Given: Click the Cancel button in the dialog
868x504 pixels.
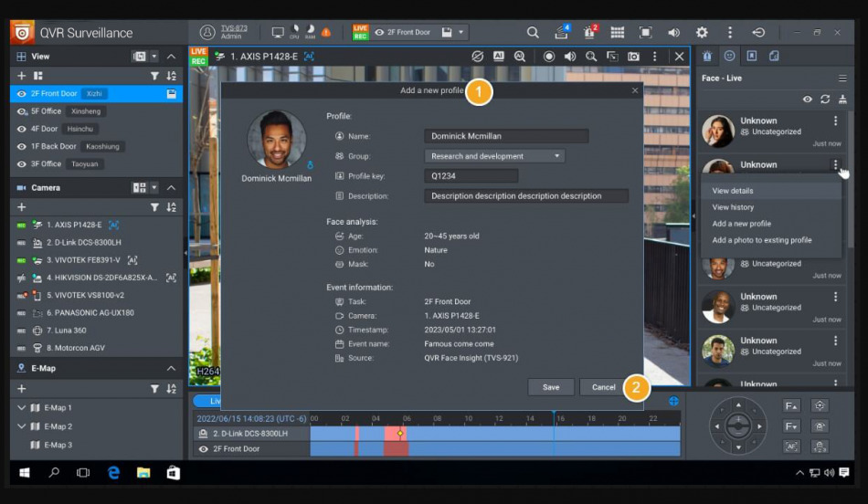Looking at the screenshot, I should (x=603, y=387).
